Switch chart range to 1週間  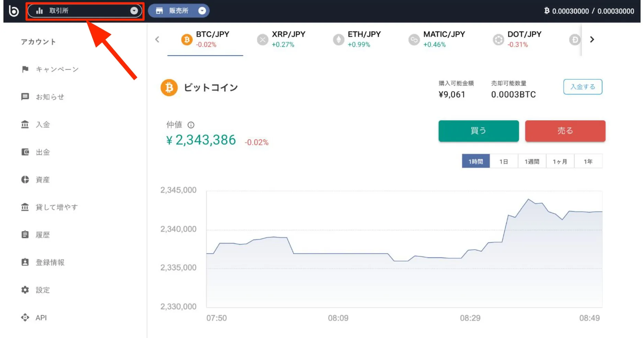[532, 161]
